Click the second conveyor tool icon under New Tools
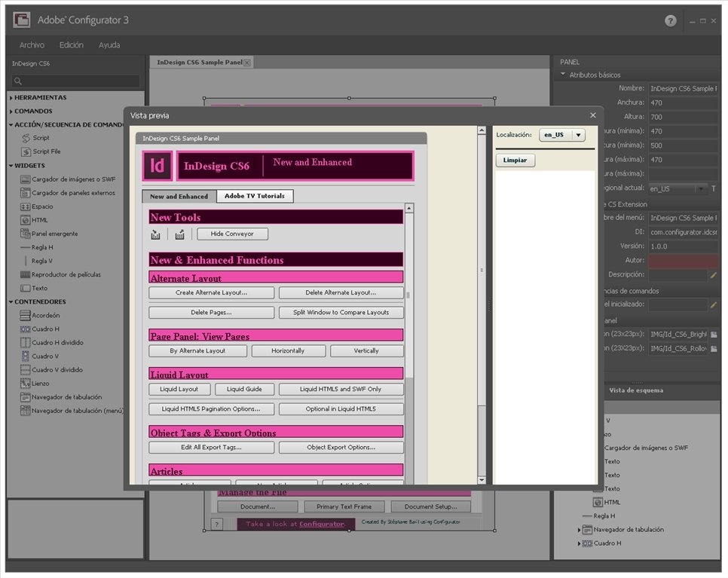Screen dimensions: 728x578 click(179, 234)
